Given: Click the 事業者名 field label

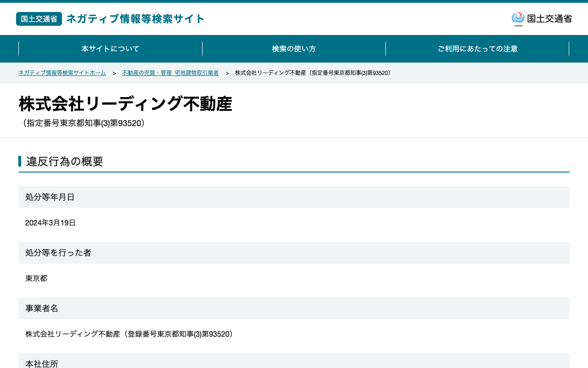Looking at the screenshot, I should coord(42,309).
